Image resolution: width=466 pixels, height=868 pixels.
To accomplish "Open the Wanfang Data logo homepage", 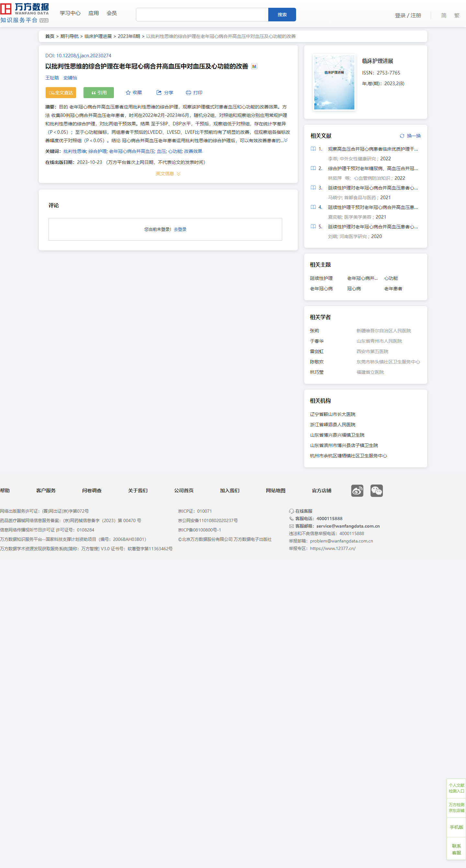I will 25,13.
